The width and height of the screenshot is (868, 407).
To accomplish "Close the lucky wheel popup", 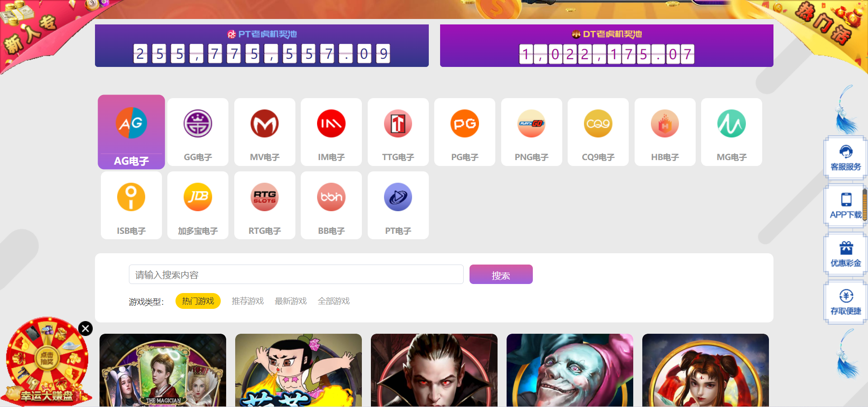I will (85, 328).
